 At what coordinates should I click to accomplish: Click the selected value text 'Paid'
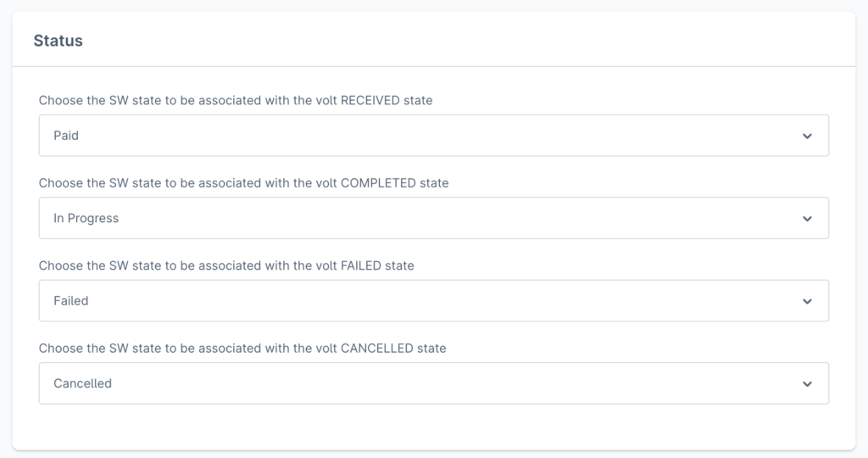pyautogui.click(x=66, y=136)
